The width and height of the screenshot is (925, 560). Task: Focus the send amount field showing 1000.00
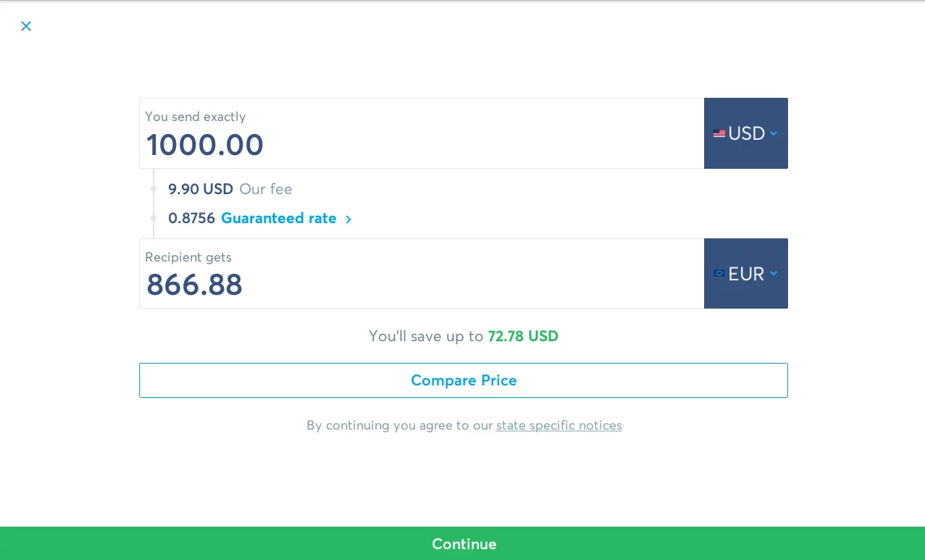(x=420, y=144)
